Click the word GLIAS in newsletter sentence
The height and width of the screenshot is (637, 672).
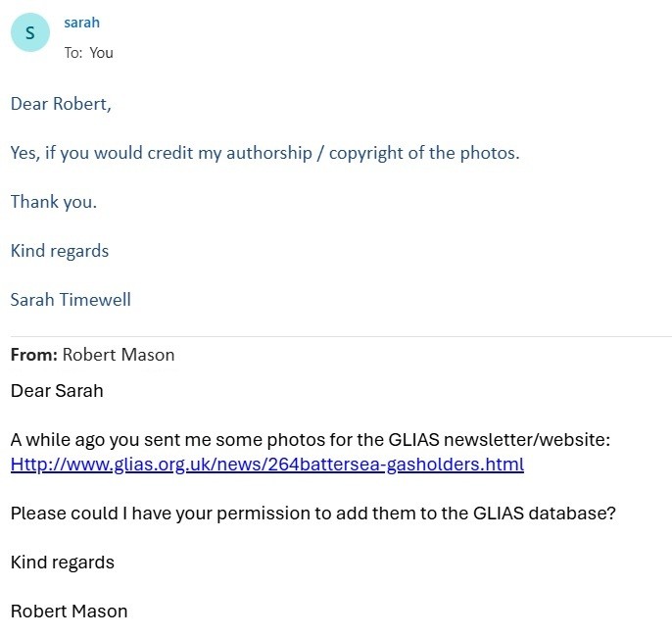click(x=414, y=440)
